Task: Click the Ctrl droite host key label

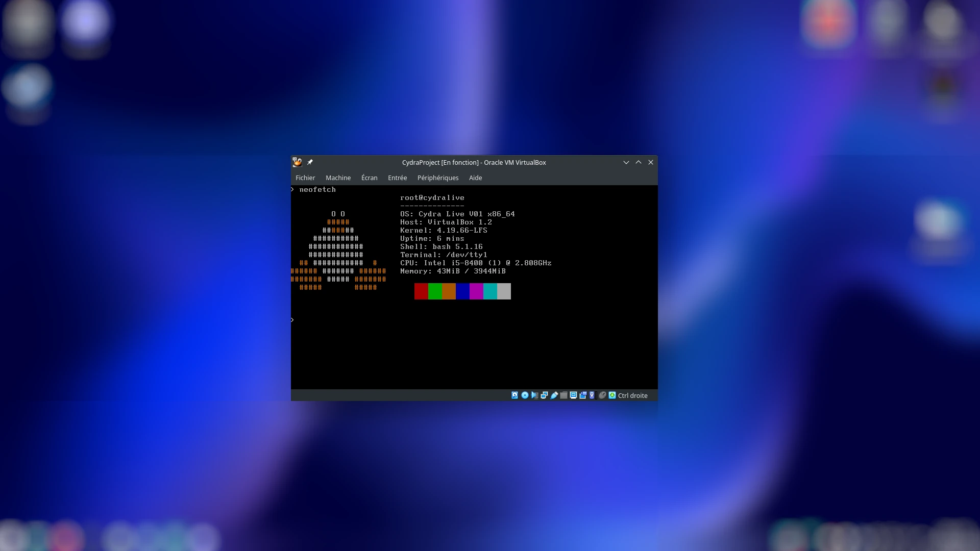Action: (632, 395)
